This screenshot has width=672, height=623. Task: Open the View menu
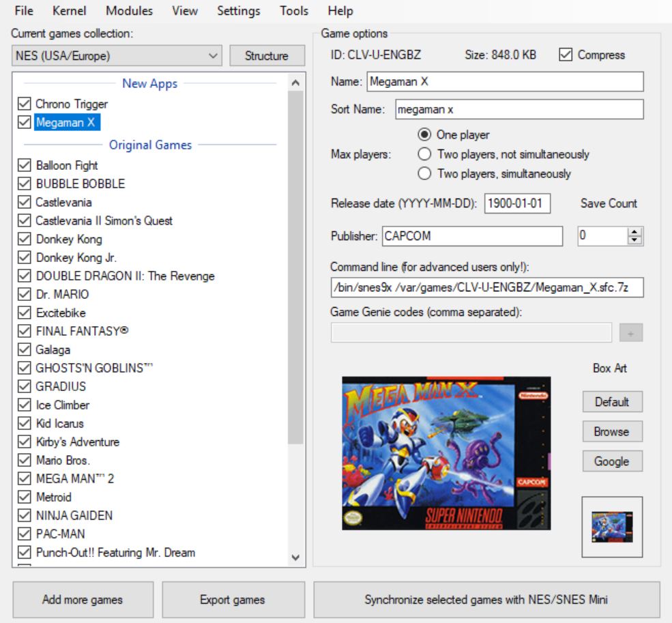[x=185, y=11]
